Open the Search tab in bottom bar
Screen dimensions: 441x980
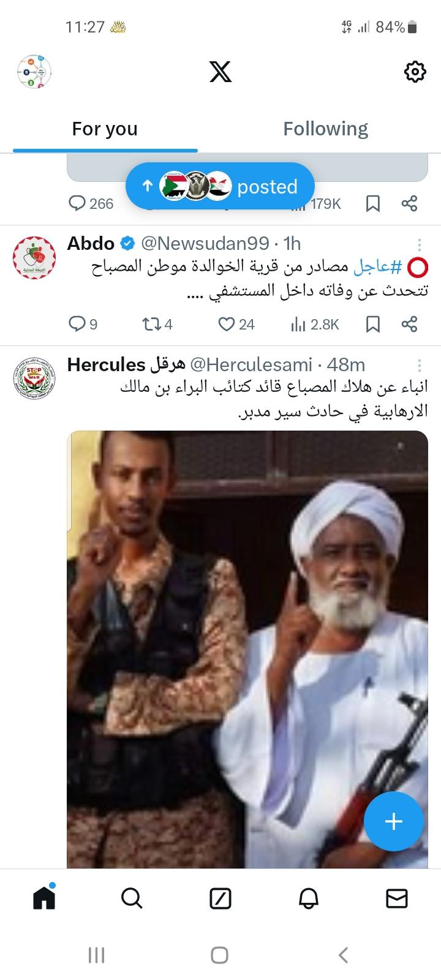coord(132,899)
